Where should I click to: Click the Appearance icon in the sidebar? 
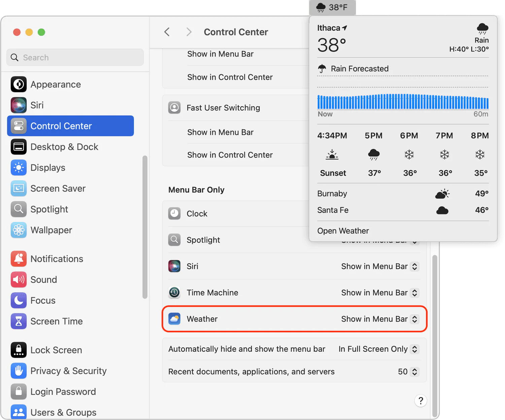(19, 84)
